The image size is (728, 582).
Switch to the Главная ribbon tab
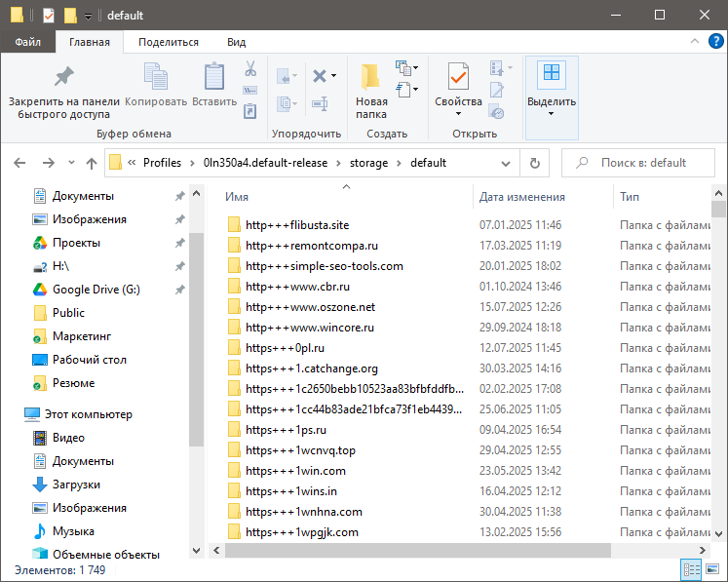(90, 42)
